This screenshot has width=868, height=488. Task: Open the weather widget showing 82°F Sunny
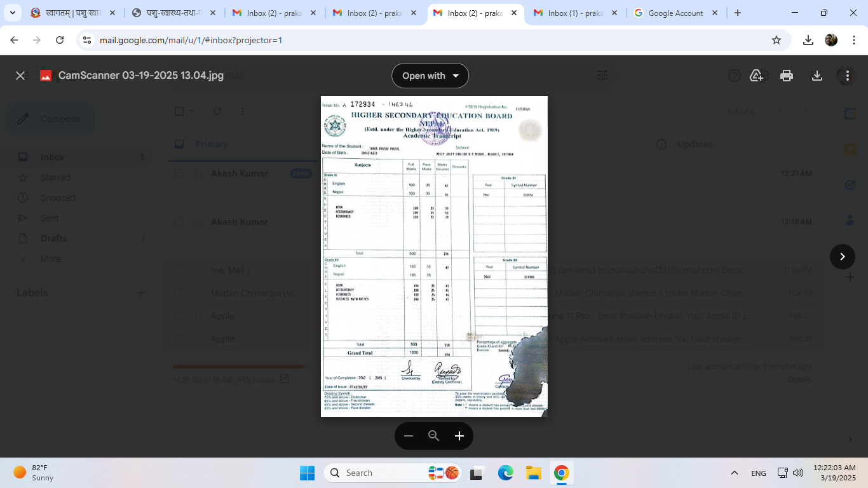pyautogui.click(x=34, y=473)
